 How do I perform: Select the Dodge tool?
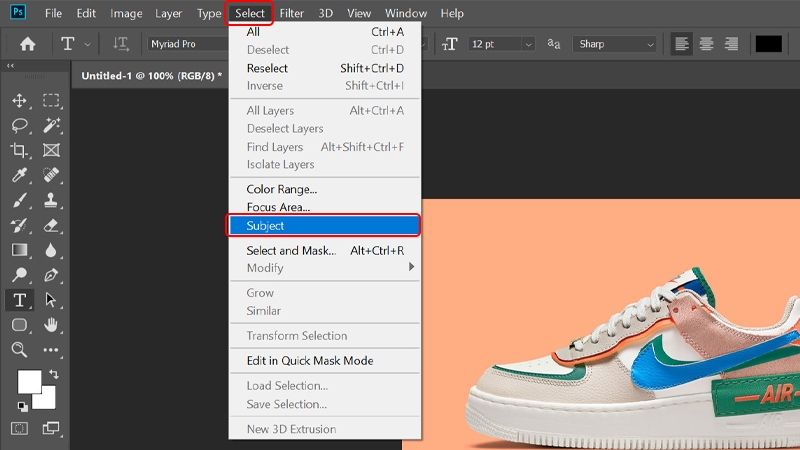[19, 275]
